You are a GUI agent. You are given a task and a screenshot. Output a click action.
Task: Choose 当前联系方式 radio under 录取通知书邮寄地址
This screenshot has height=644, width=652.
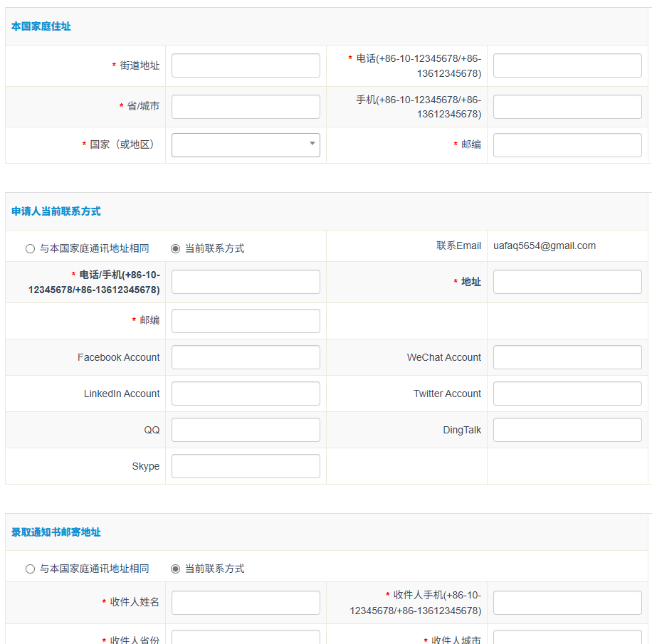[x=175, y=569]
